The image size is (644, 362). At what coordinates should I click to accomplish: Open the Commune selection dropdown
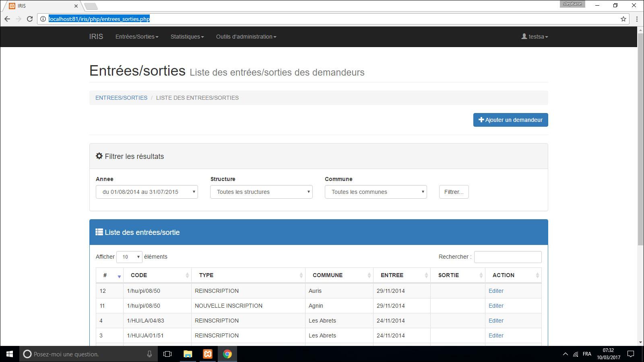pos(376,192)
